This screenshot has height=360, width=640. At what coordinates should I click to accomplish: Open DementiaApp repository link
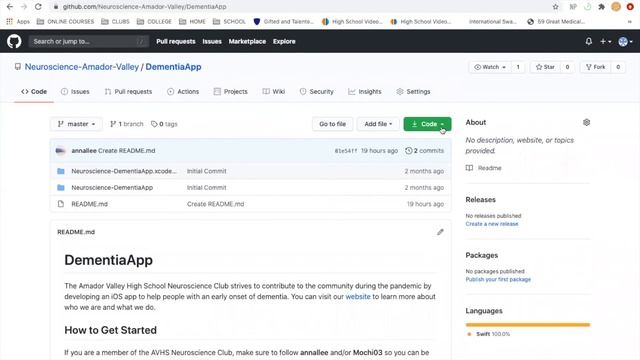173,67
